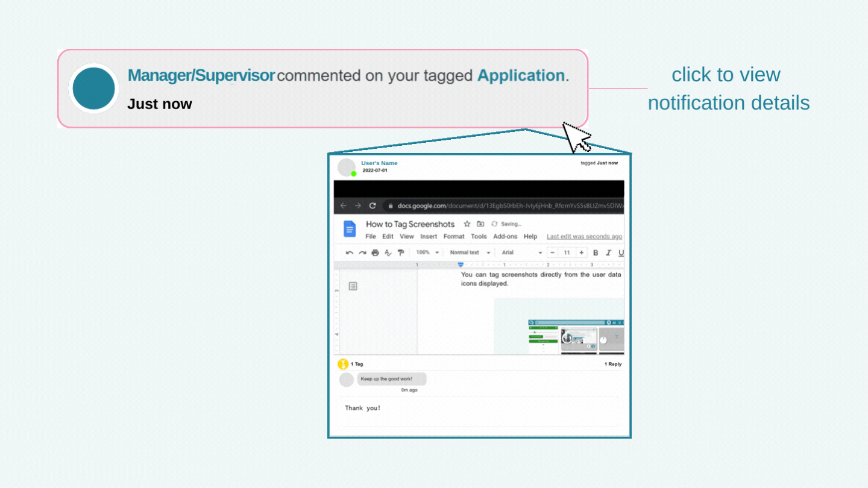Click the browser back arrow
The width and height of the screenshot is (868, 488).
coord(344,205)
